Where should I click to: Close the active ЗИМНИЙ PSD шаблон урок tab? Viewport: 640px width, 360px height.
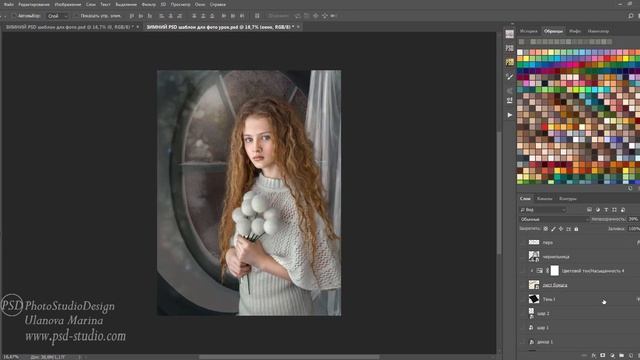tap(298, 27)
